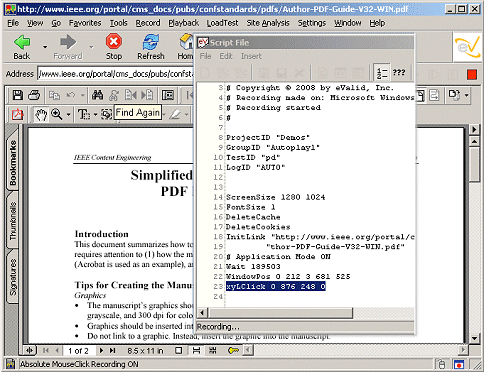Toggle line numbers icon in Script File window
The width and height of the screenshot is (484, 372).
(381, 73)
